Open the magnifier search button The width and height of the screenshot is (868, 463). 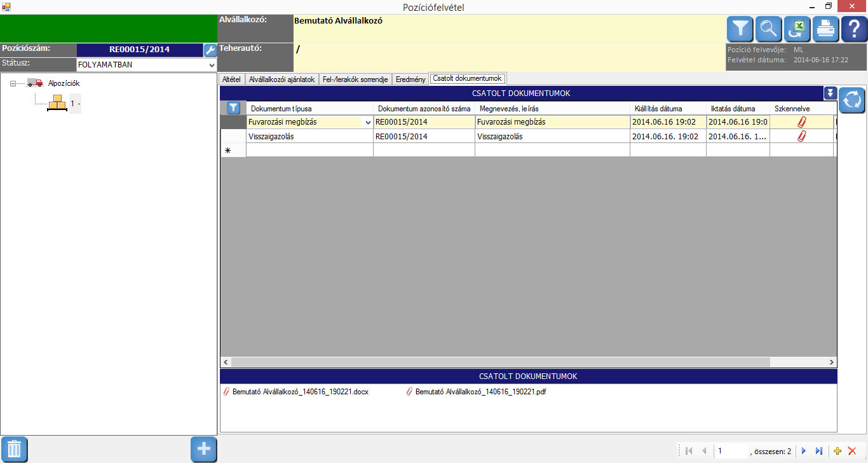tap(769, 29)
